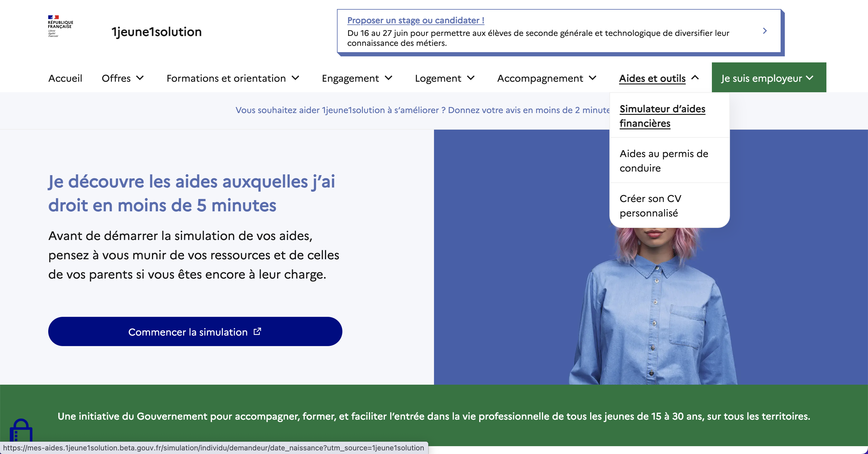Click the arrow icon in announcement banner
This screenshot has height=454, width=868.
pyautogui.click(x=765, y=31)
